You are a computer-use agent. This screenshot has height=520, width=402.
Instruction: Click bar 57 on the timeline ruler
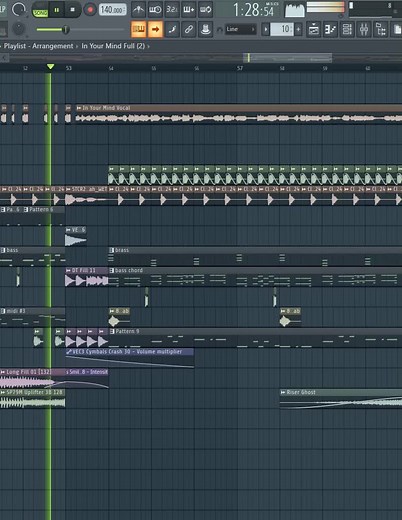[x=240, y=68]
